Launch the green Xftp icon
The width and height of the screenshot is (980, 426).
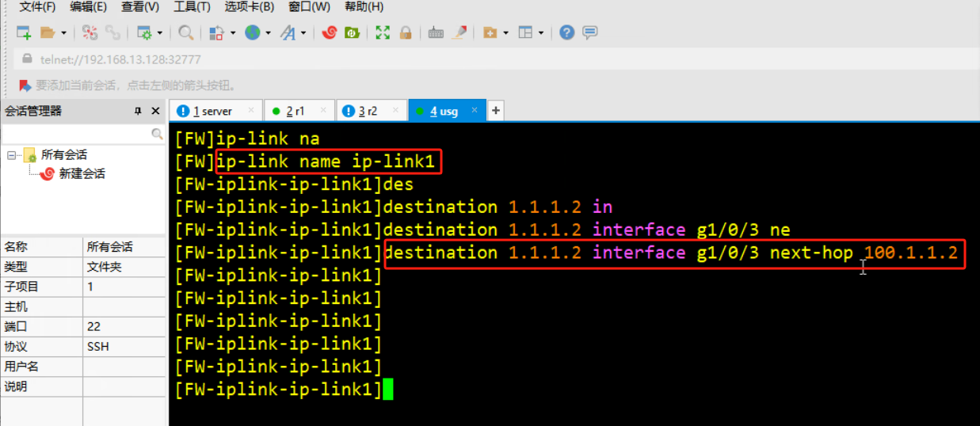[x=353, y=32]
